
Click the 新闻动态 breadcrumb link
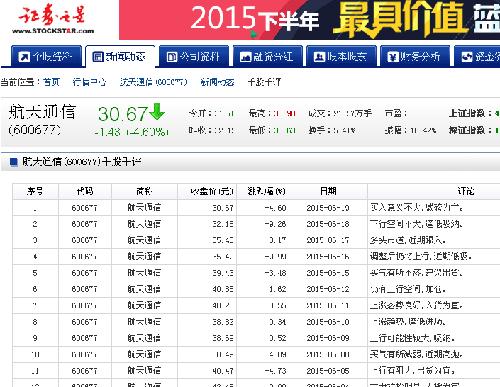click(217, 82)
